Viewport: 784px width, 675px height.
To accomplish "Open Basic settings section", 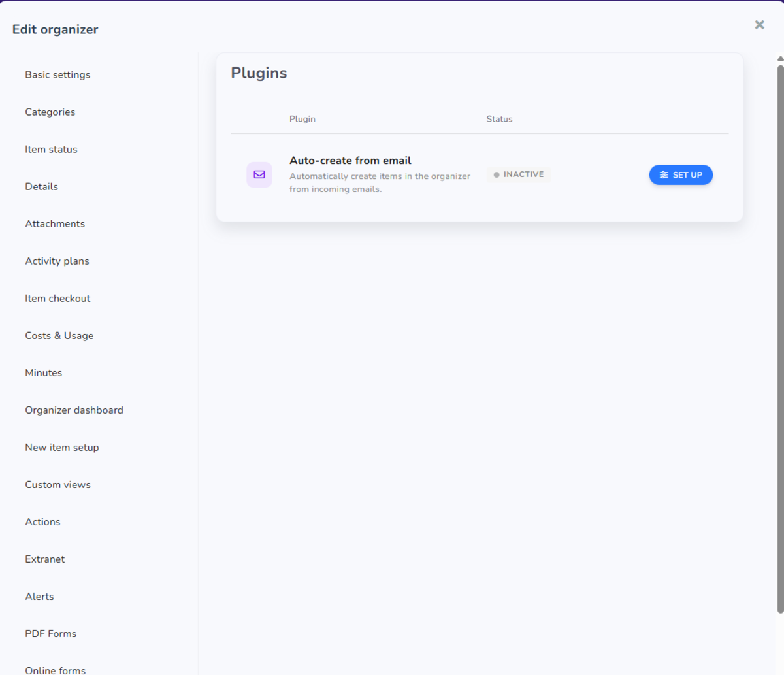I will (57, 74).
